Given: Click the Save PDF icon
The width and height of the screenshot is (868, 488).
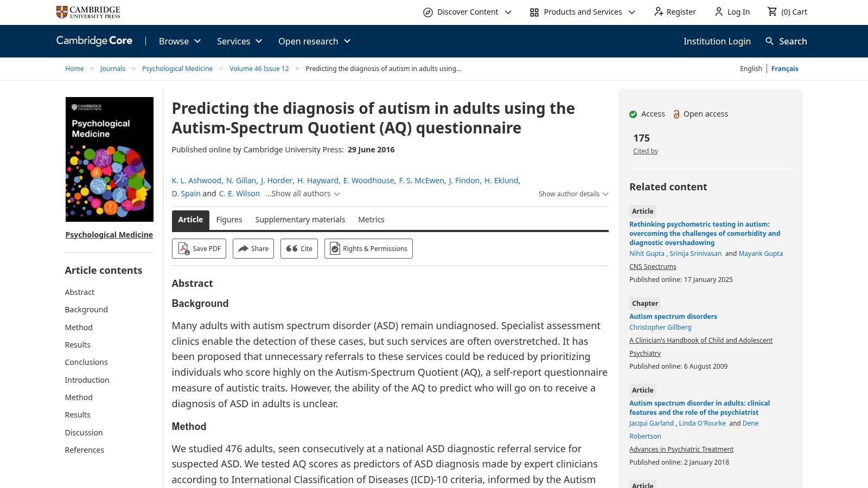Looking at the screenshot, I should tap(185, 248).
